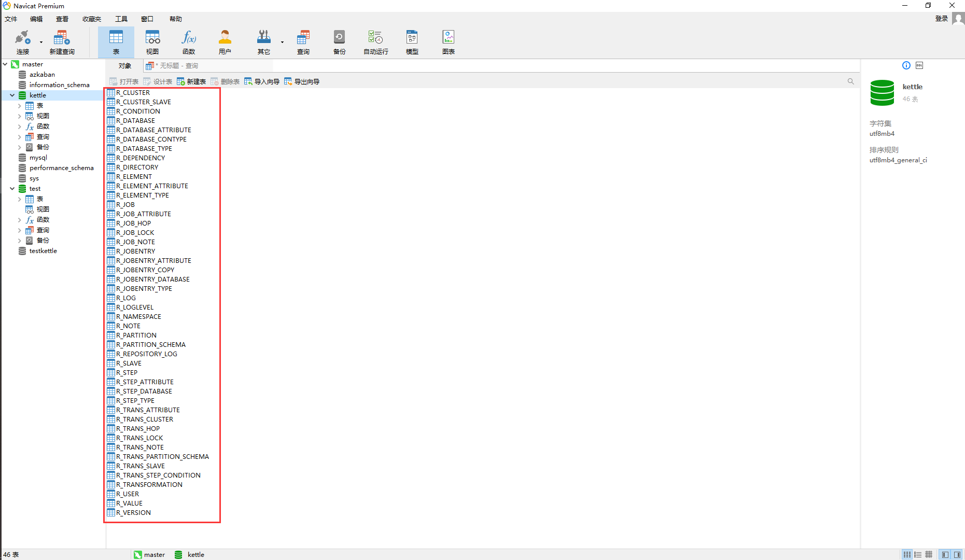Click the 打开表 button
This screenshot has height=560, width=965.
(x=124, y=81)
